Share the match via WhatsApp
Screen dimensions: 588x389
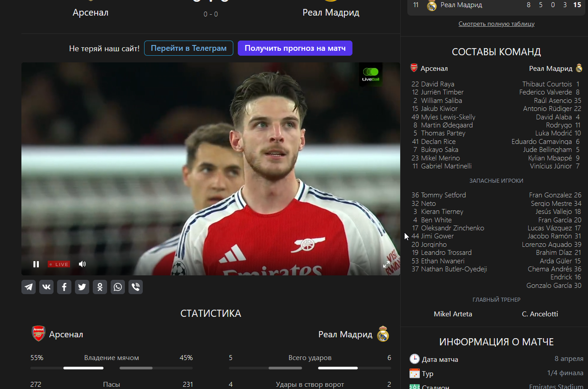coord(118,287)
